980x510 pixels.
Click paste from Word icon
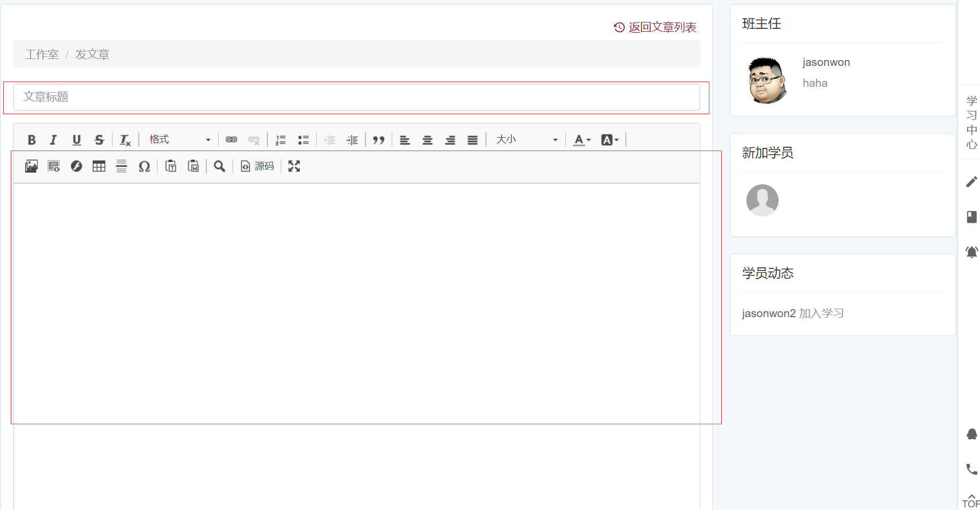[193, 166]
